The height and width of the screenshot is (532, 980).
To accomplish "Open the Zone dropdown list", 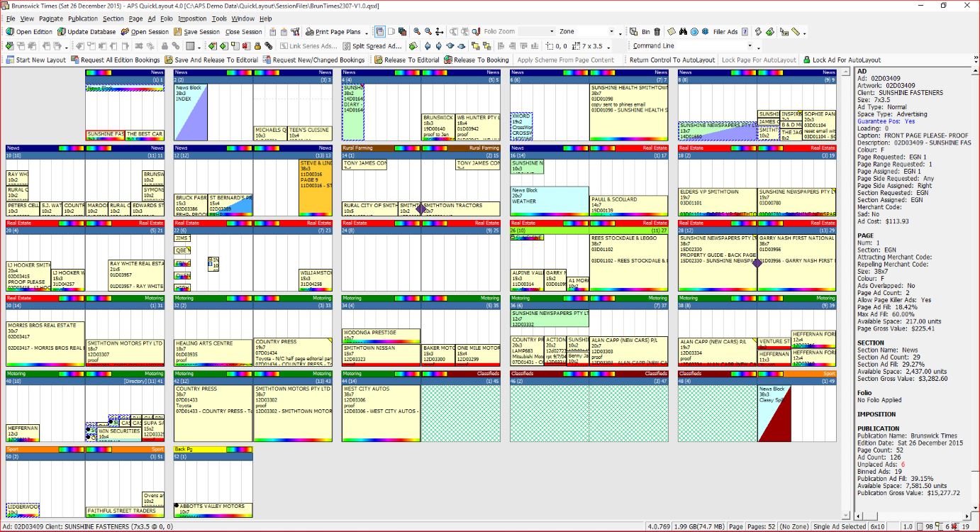I will pyautogui.click(x=612, y=32).
